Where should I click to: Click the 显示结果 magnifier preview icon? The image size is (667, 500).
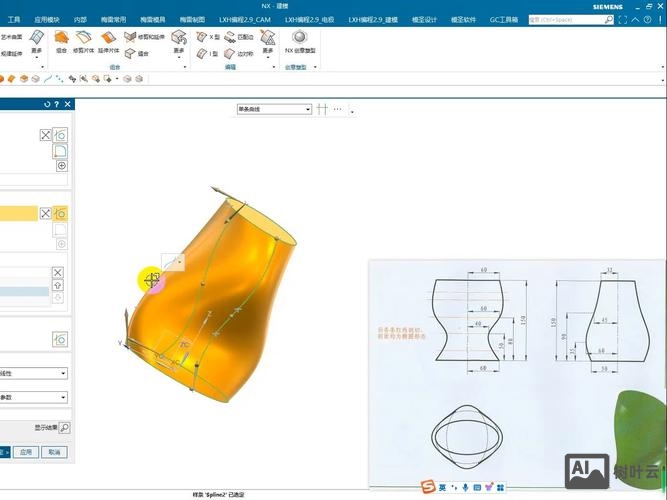64,427
